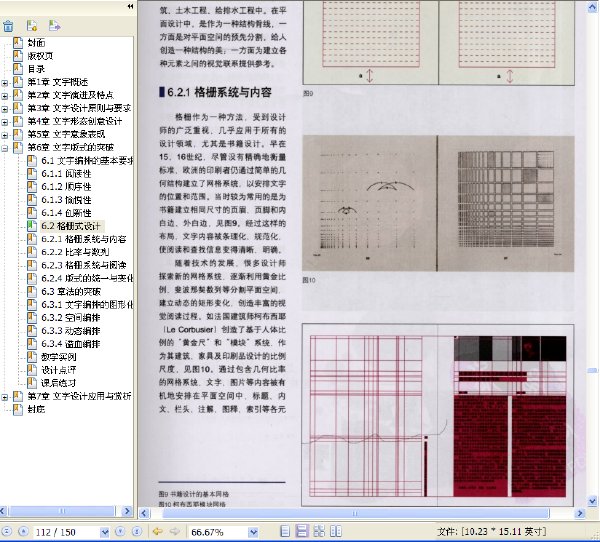
Task: Switch to continuous page layout icon
Action: [x=302, y=531]
